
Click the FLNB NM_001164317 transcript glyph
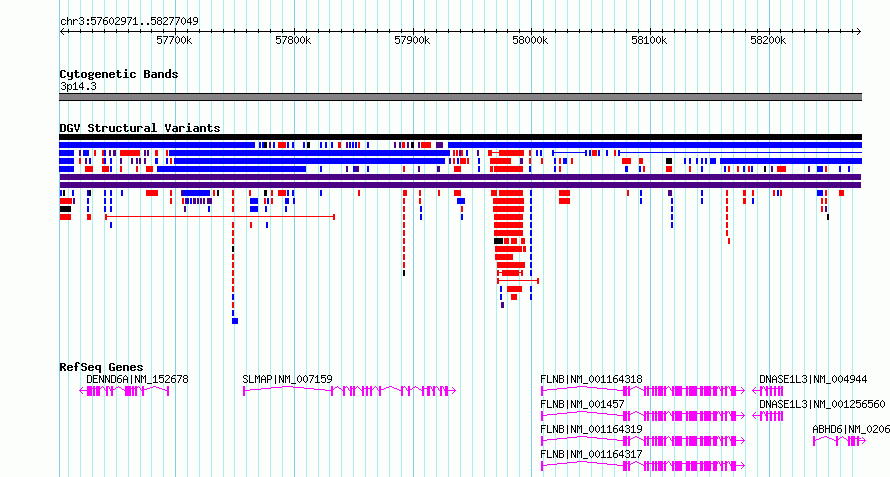[643, 466]
